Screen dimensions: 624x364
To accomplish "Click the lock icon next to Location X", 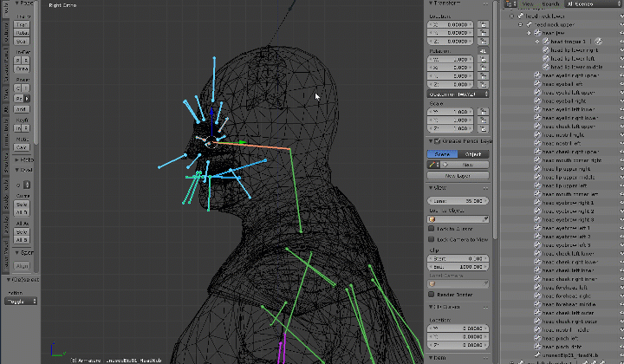I will point(481,25).
